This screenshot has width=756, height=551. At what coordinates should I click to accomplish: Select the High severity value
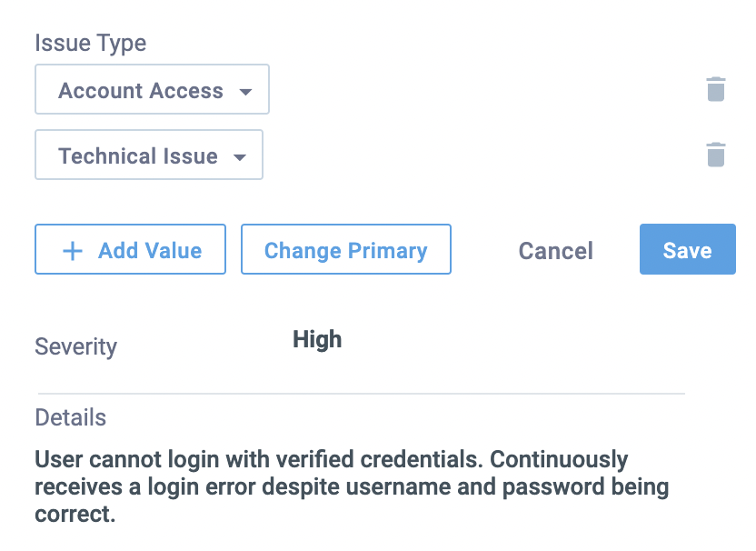click(x=317, y=340)
